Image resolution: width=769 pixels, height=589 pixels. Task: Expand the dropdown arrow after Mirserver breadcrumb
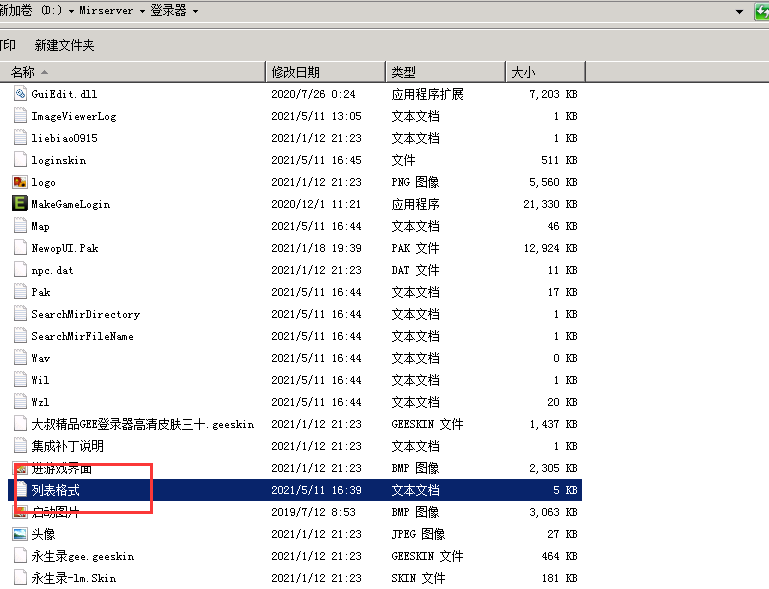141,11
